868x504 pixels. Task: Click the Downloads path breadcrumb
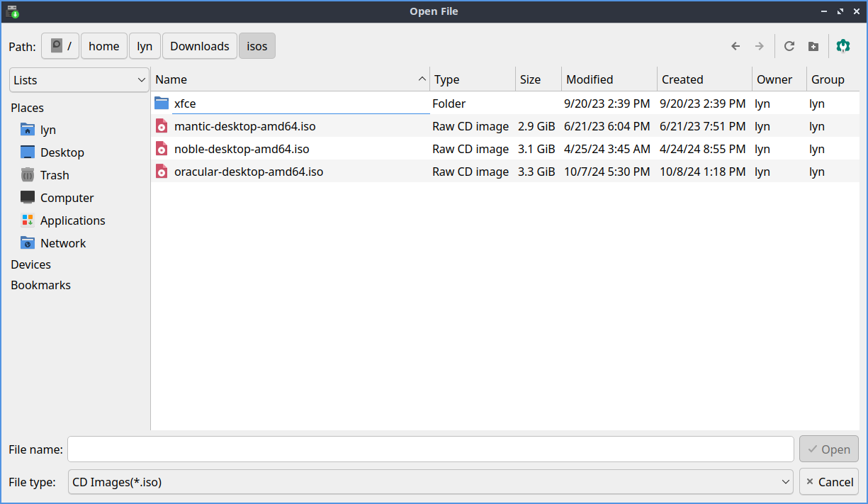200,46
